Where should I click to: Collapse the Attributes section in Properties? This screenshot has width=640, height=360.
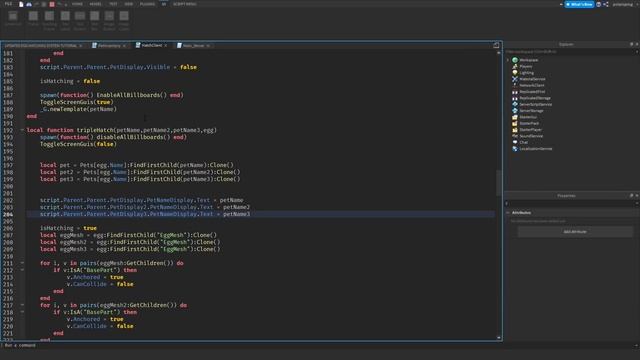[508, 213]
